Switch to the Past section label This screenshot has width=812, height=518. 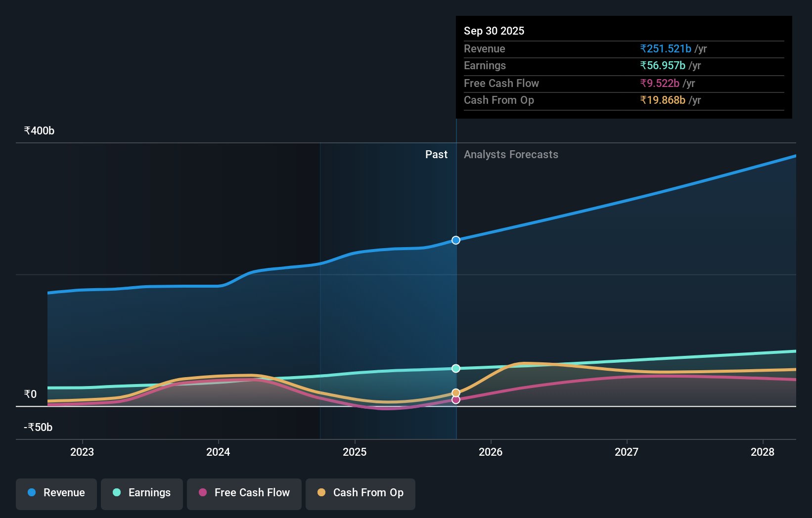[x=436, y=155]
